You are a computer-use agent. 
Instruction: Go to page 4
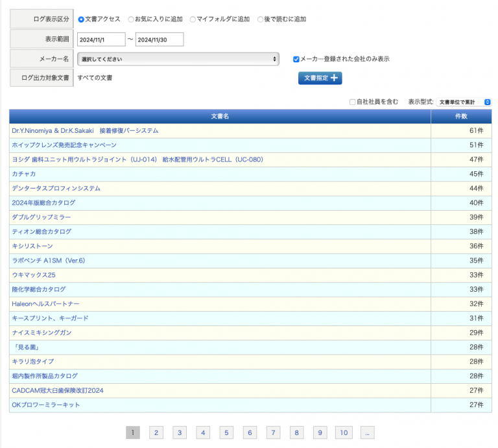click(203, 432)
